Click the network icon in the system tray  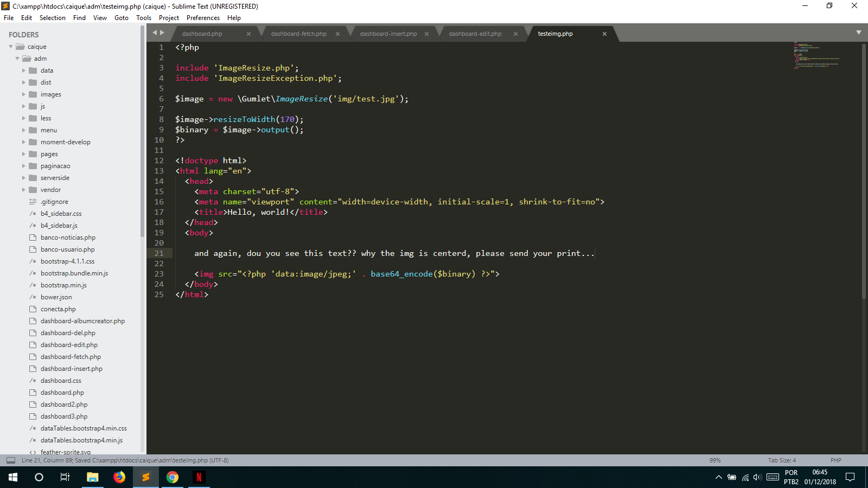click(x=746, y=478)
